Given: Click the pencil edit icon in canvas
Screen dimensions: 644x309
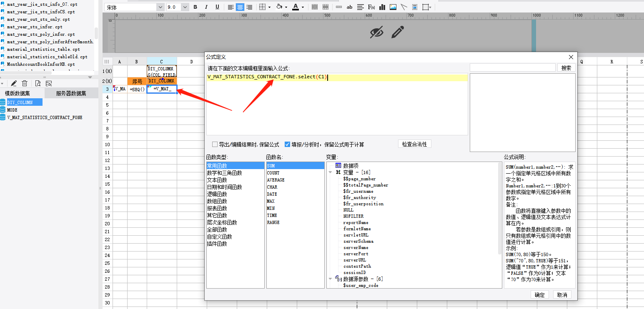Looking at the screenshot, I should click(x=398, y=32).
